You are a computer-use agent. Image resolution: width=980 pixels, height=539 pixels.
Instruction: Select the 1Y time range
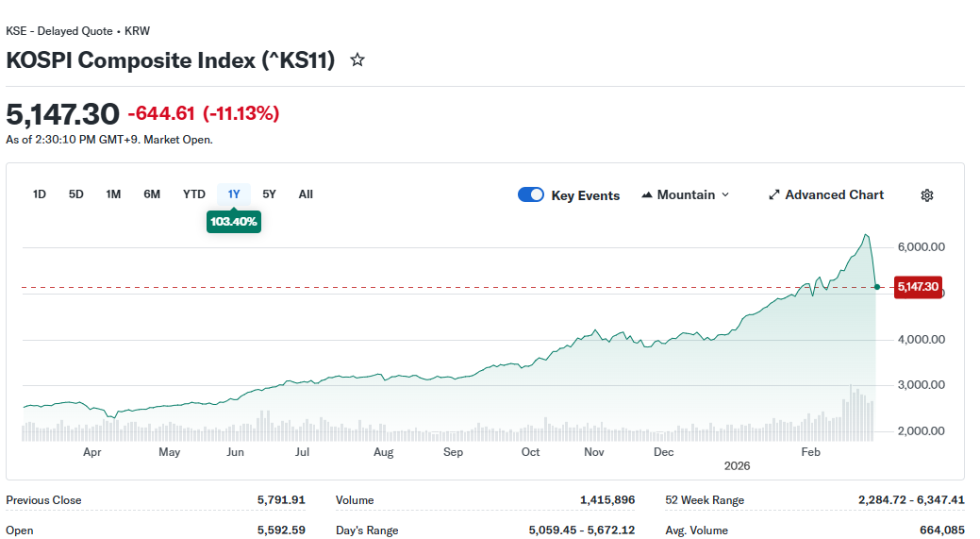[234, 194]
